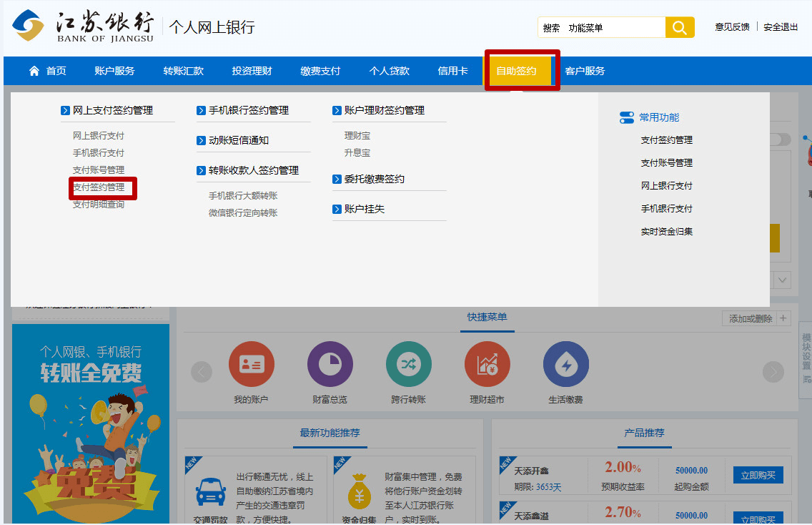Click the magnifier search button
The image size is (812, 525).
(679, 28)
